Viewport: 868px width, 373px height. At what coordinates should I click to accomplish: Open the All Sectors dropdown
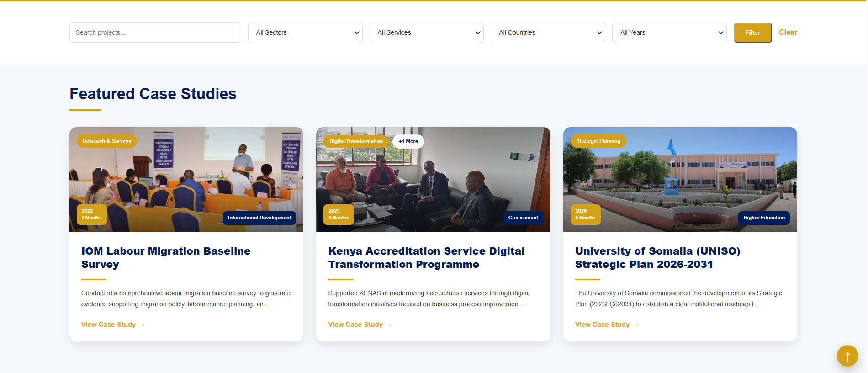coord(305,32)
